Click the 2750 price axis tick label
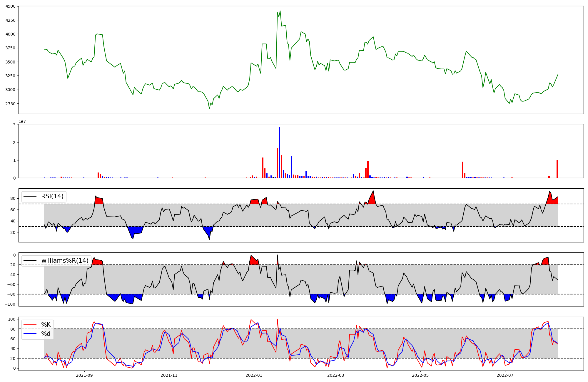588x382 pixels. click(x=11, y=104)
